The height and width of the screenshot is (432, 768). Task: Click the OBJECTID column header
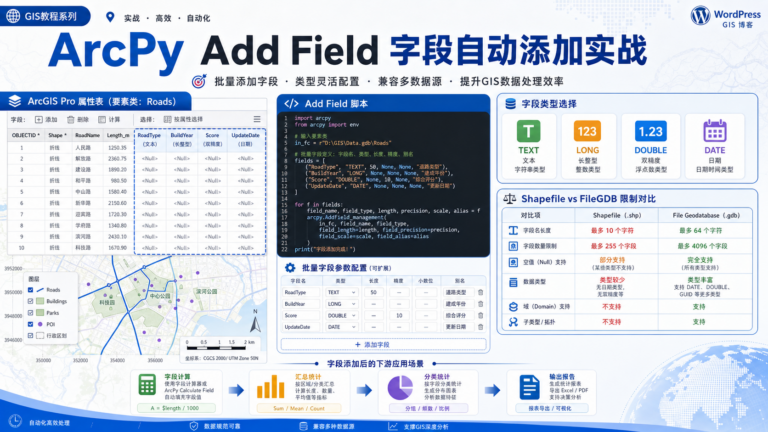coord(26,135)
